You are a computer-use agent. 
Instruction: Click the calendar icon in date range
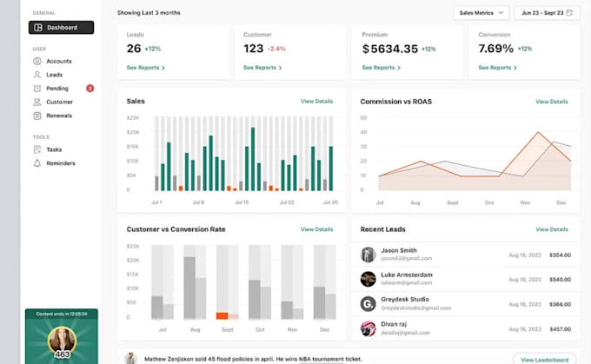[x=569, y=13]
